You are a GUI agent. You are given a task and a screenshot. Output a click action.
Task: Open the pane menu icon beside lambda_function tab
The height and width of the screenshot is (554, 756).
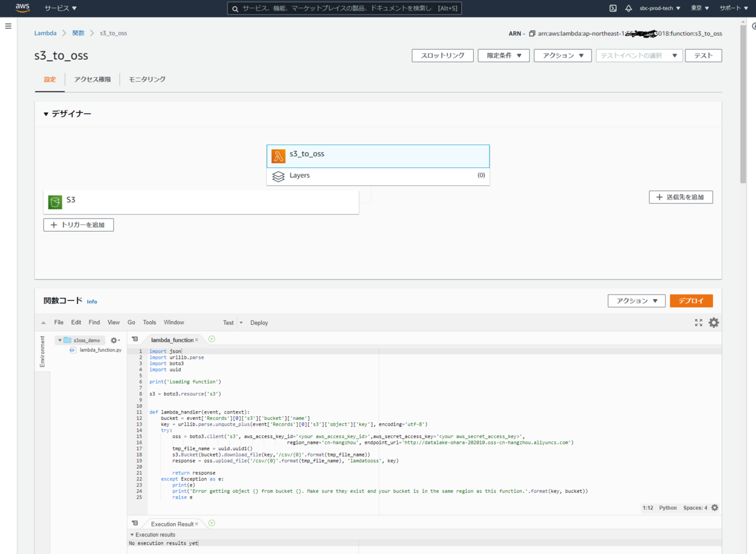pyautogui.click(x=135, y=339)
